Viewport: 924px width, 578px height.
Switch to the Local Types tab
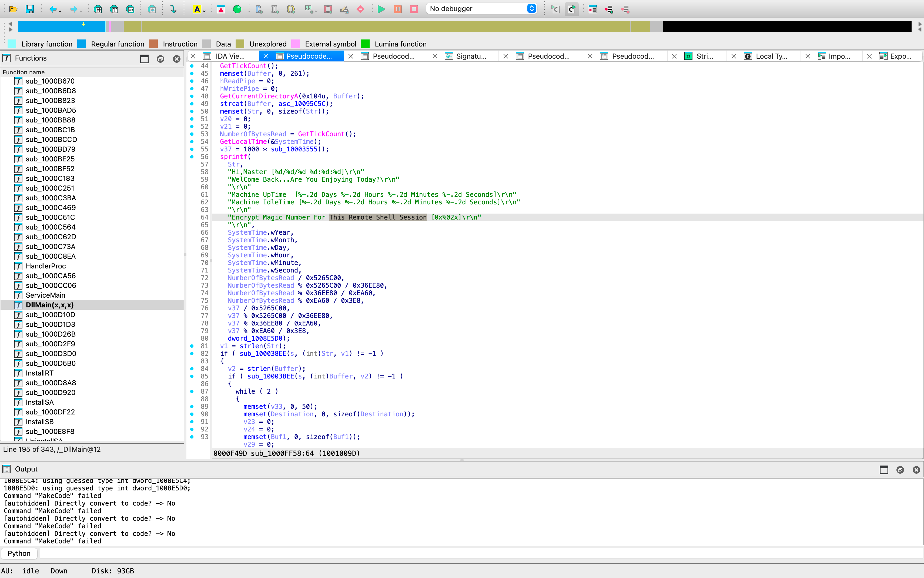coord(771,56)
